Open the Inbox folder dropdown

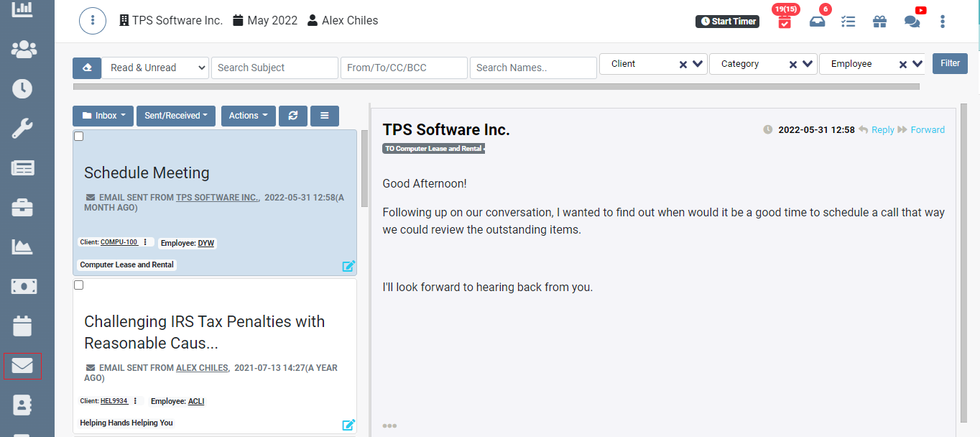103,116
